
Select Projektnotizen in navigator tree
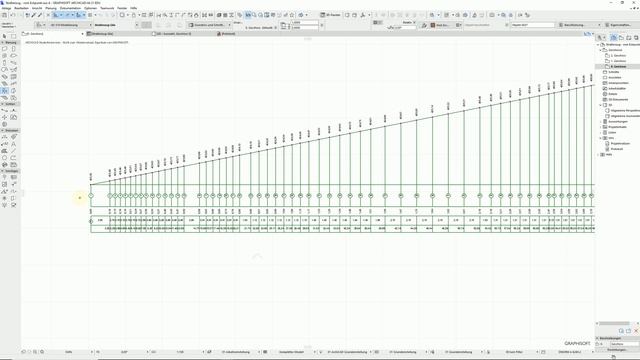tap(620, 144)
